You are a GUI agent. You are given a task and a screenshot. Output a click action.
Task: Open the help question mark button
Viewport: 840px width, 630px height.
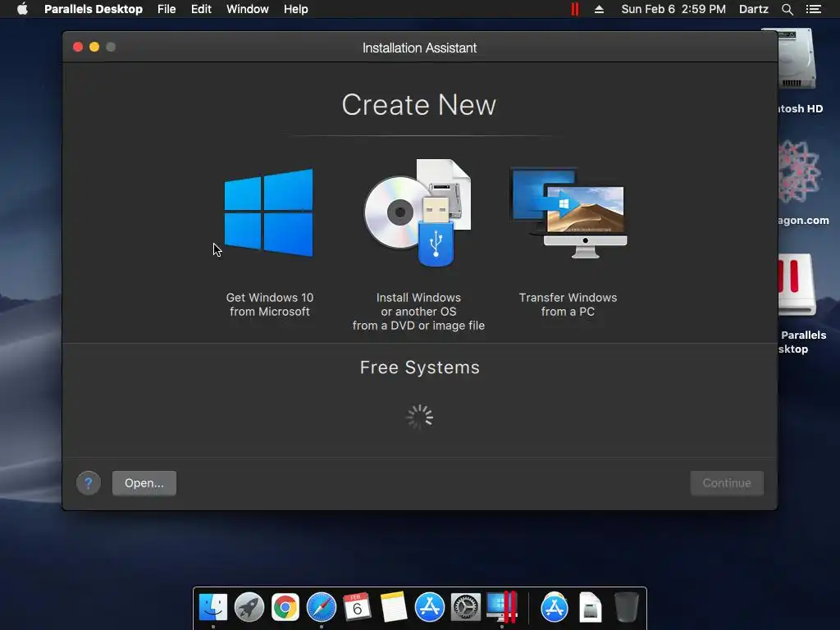click(89, 483)
